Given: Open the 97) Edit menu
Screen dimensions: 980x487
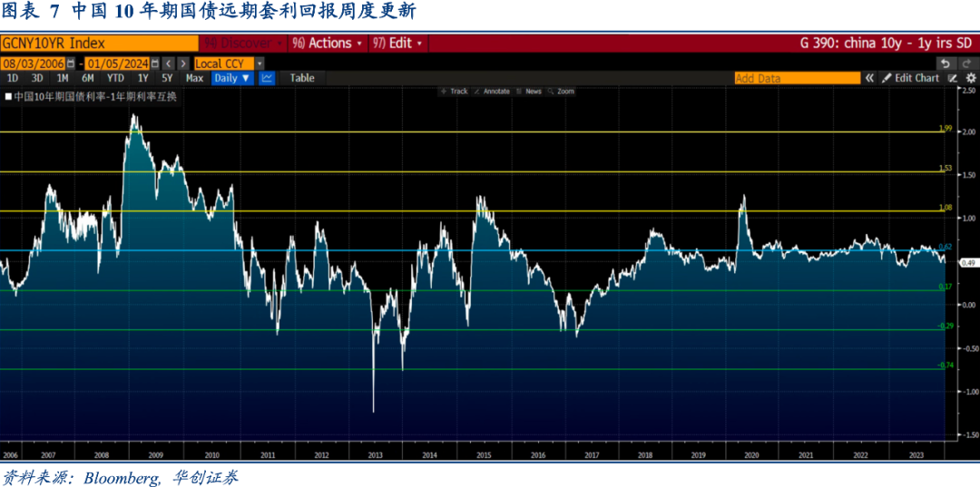Looking at the screenshot, I should click(x=397, y=44).
